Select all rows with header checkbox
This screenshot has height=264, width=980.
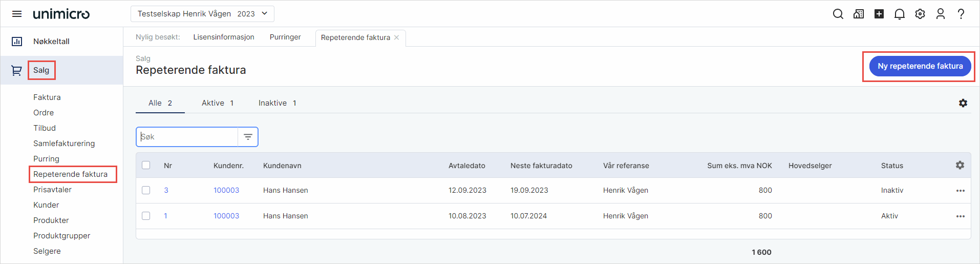pyautogui.click(x=146, y=165)
